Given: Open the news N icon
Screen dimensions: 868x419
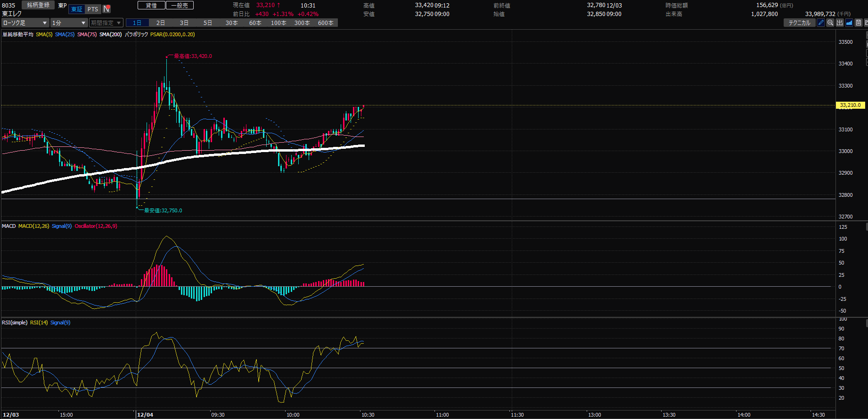Looking at the screenshot, I should [106, 9].
